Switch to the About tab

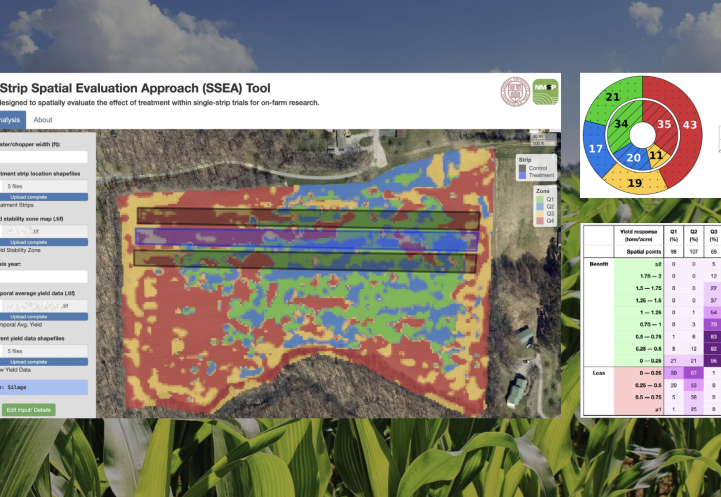43,120
